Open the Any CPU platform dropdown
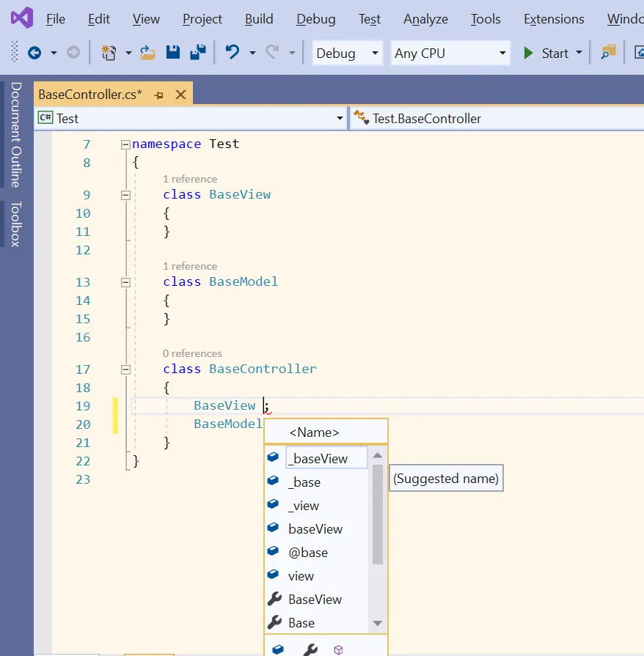The height and width of the screenshot is (656, 644). (x=450, y=53)
